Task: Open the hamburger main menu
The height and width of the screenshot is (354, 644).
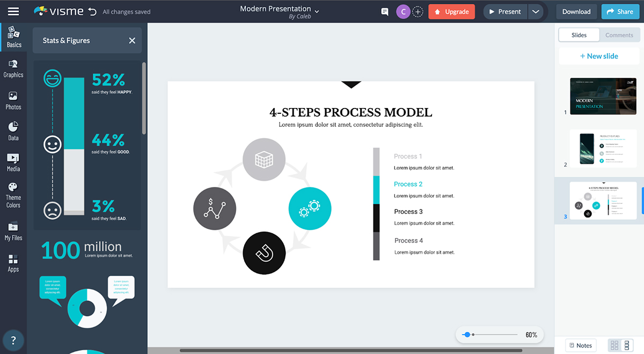Action: tap(13, 11)
